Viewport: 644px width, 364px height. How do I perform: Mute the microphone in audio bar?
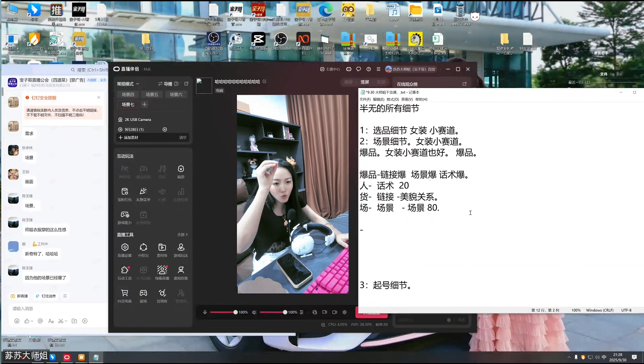pos(205,312)
